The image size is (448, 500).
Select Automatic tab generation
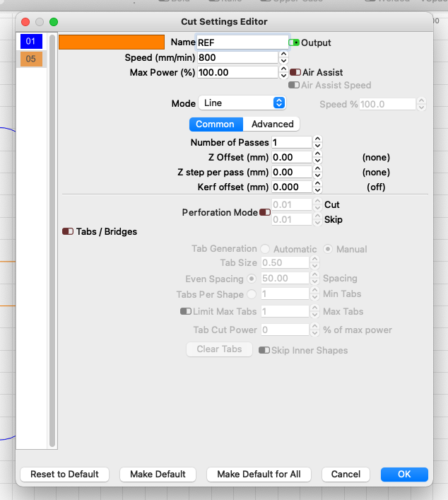point(265,249)
